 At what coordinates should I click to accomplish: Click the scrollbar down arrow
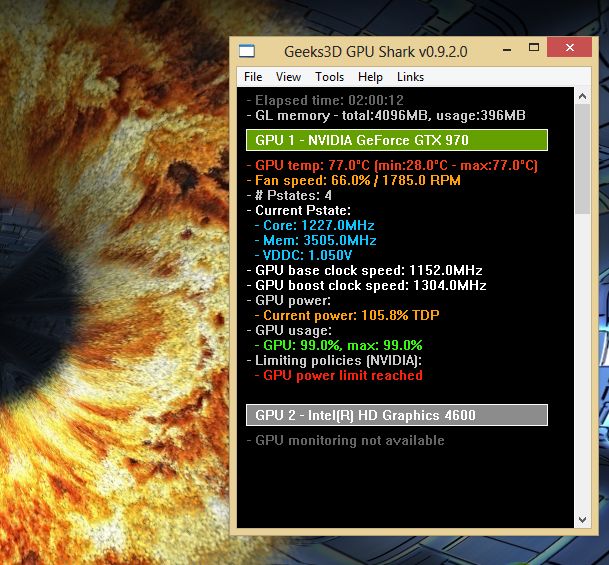(582, 519)
